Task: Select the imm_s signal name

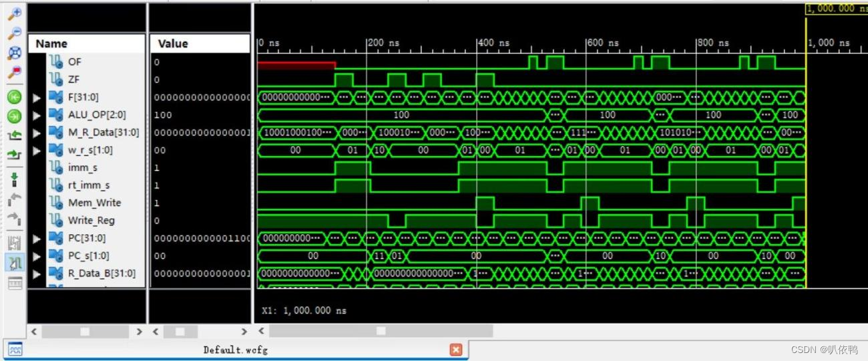Action: point(83,167)
